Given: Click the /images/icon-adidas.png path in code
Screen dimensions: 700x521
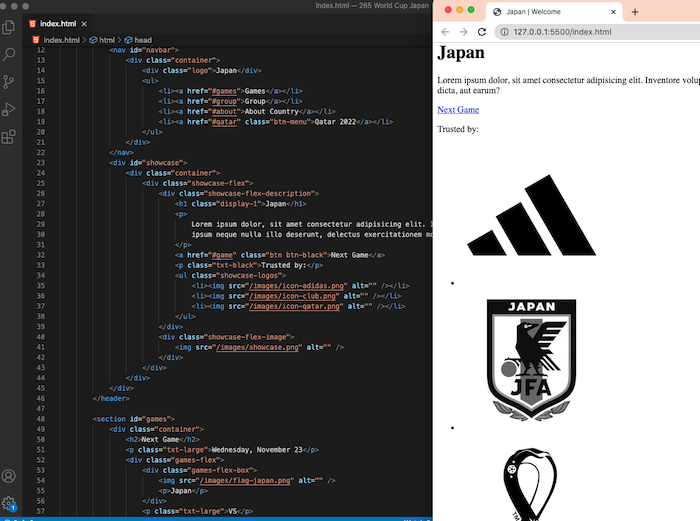Looking at the screenshot, I should pos(296,286).
